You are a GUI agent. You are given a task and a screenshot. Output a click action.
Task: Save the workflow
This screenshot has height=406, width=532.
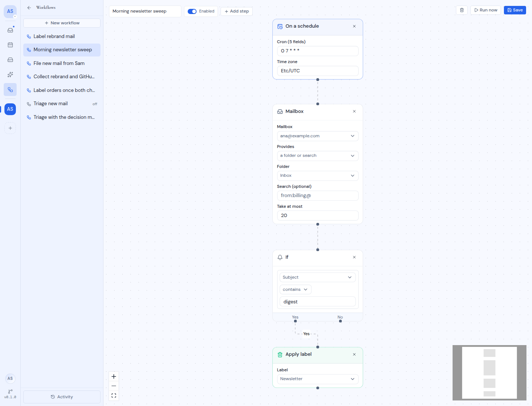pyautogui.click(x=515, y=10)
